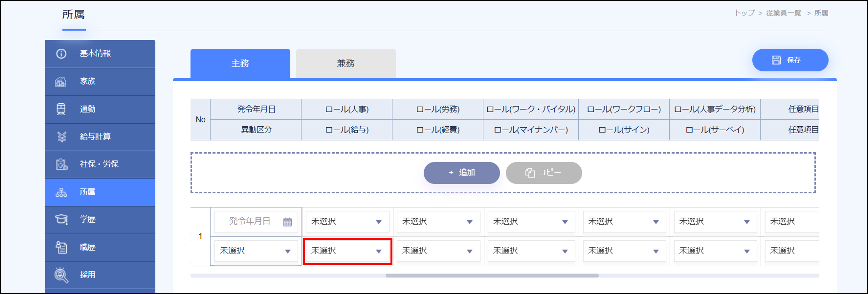Go to 給与計算 section
Screen dimensions: 868x294
[100, 137]
